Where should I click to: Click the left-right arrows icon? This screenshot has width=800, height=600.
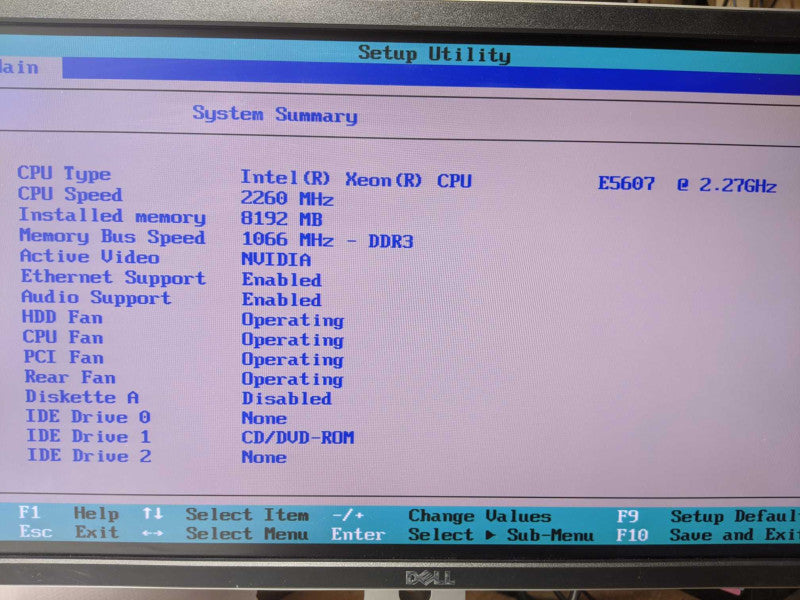click(153, 534)
